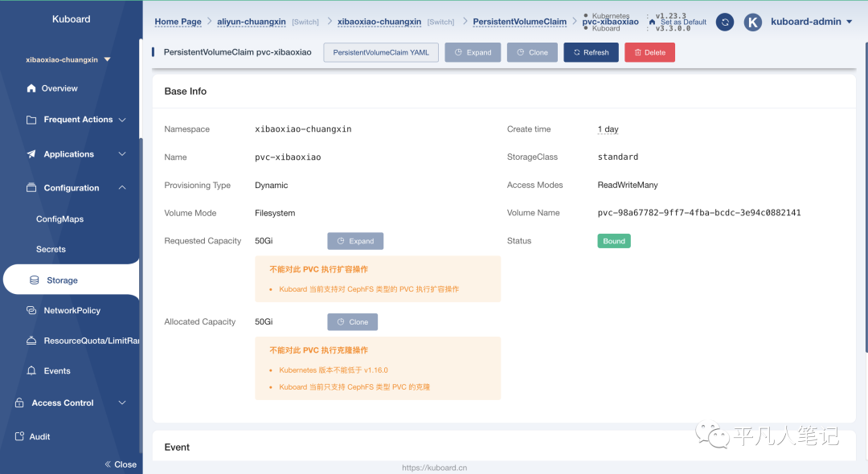Click the Filesystem volume mode value

click(275, 213)
